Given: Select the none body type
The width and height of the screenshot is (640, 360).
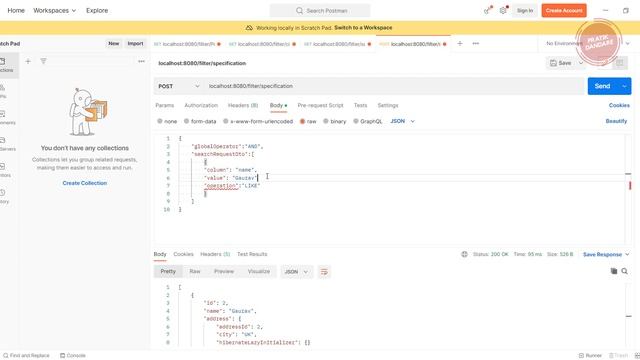Looking at the screenshot, I should coord(167,121).
